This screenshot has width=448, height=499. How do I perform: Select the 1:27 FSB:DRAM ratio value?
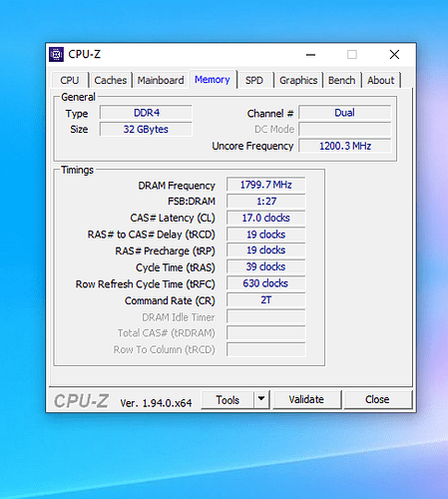click(266, 202)
